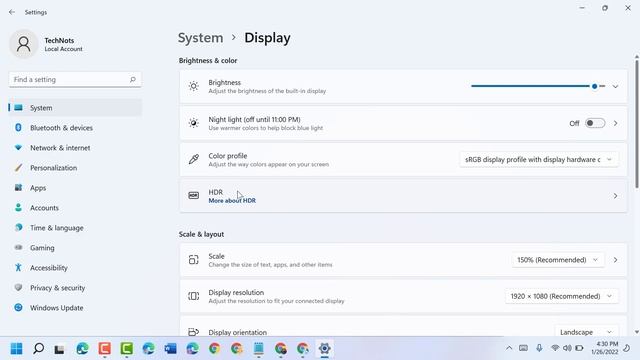This screenshot has width=640, height=360.
Task: Click the Display resolution icon
Action: click(x=194, y=296)
